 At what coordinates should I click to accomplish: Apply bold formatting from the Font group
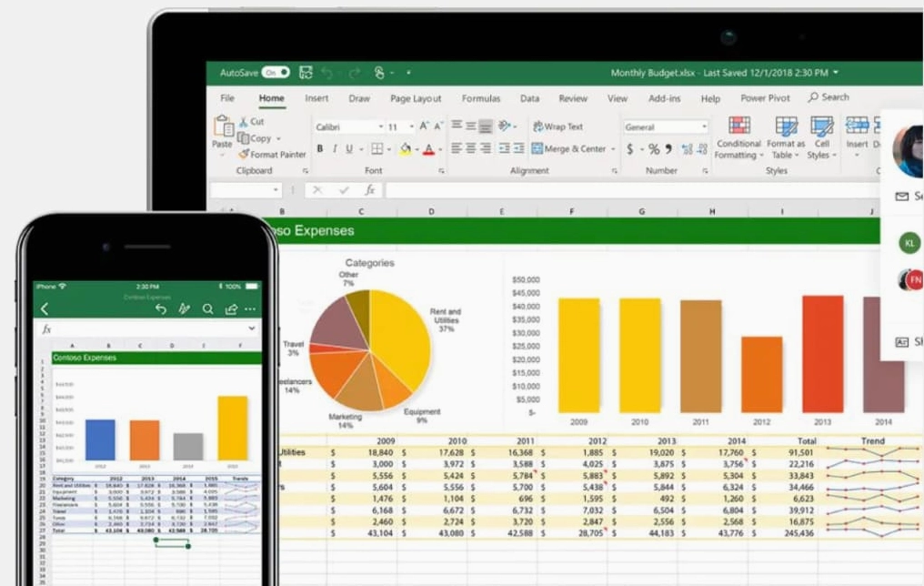tap(321, 148)
